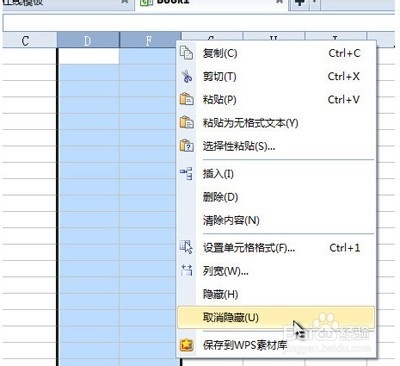This screenshot has height=366, width=400.
Task: Click the Ctrl+1 shortcut text
Action: click(x=345, y=248)
